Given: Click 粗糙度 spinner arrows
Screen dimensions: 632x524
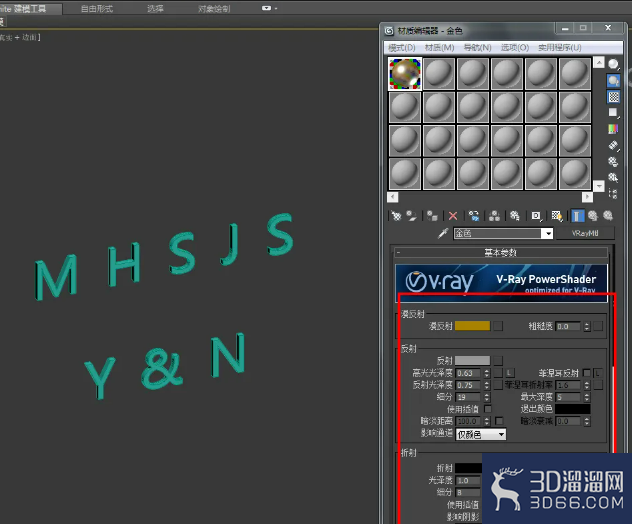Looking at the screenshot, I should pos(587,326).
